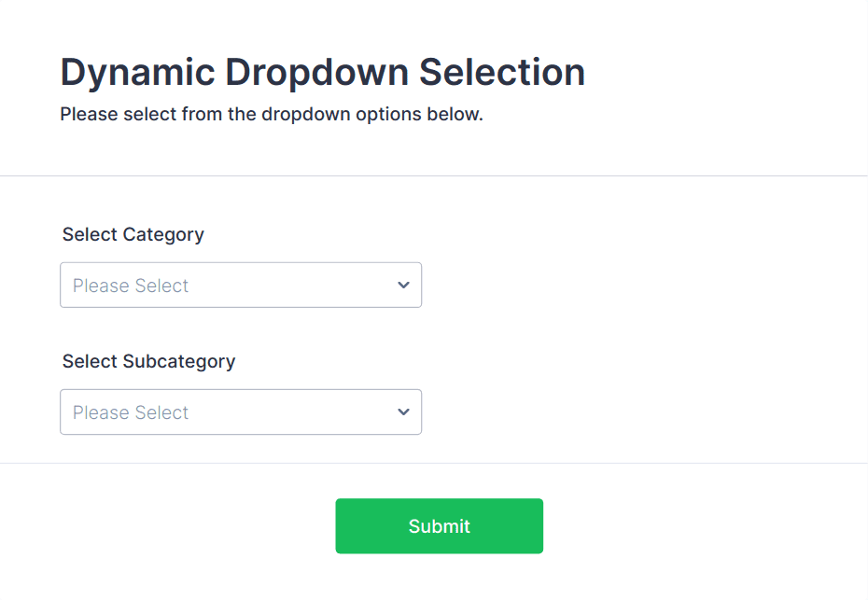Click the "Select Category" label
Viewport: 868px width, 600px height.
click(133, 234)
